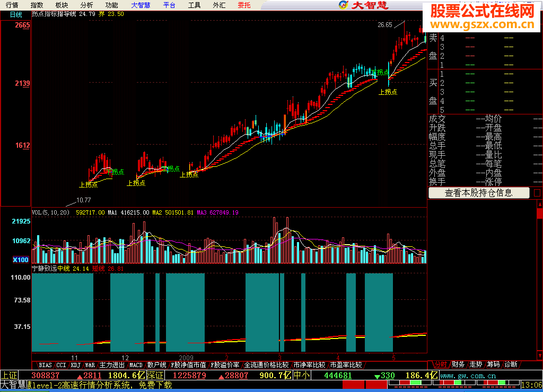Switch to the 散户线 indicator tab
The height and width of the screenshot is (392, 543).
pyautogui.click(x=156, y=365)
